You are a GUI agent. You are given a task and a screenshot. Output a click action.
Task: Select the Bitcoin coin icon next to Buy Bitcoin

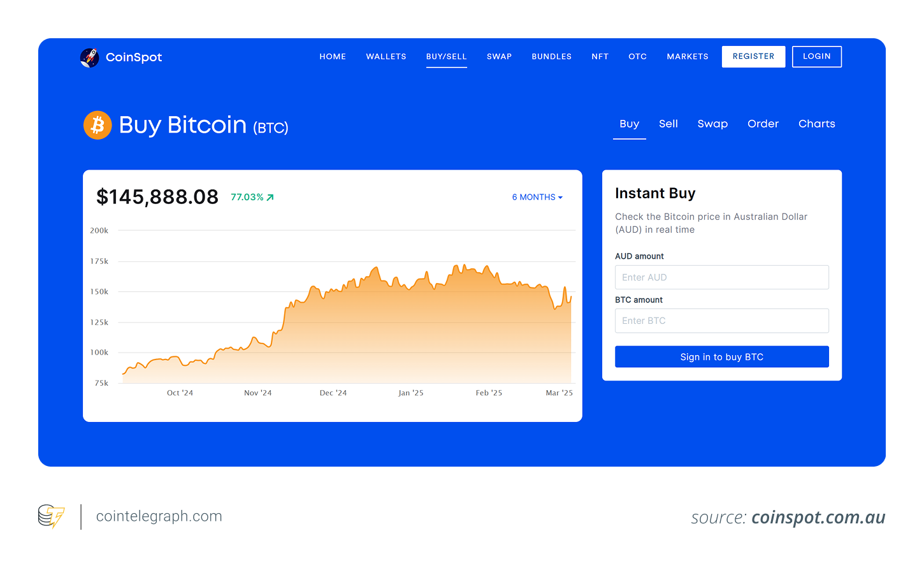pyautogui.click(x=97, y=125)
